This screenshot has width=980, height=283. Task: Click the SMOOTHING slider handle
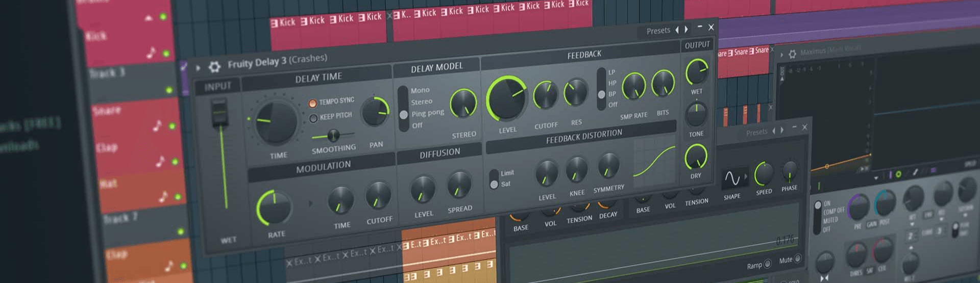tap(333, 135)
